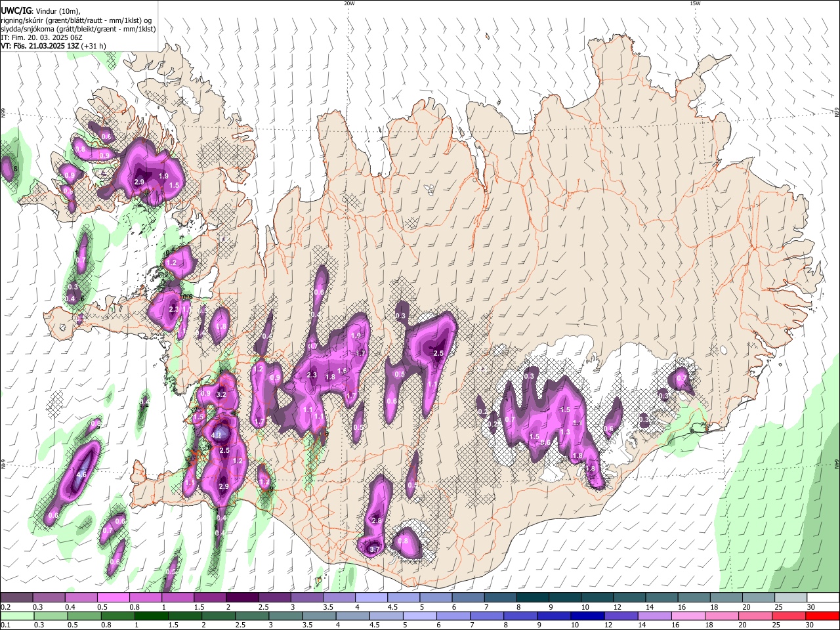Click the 'slydda/snjókoma' legend description line
This screenshot has width=840, height=630.
[x=78, y=29]
